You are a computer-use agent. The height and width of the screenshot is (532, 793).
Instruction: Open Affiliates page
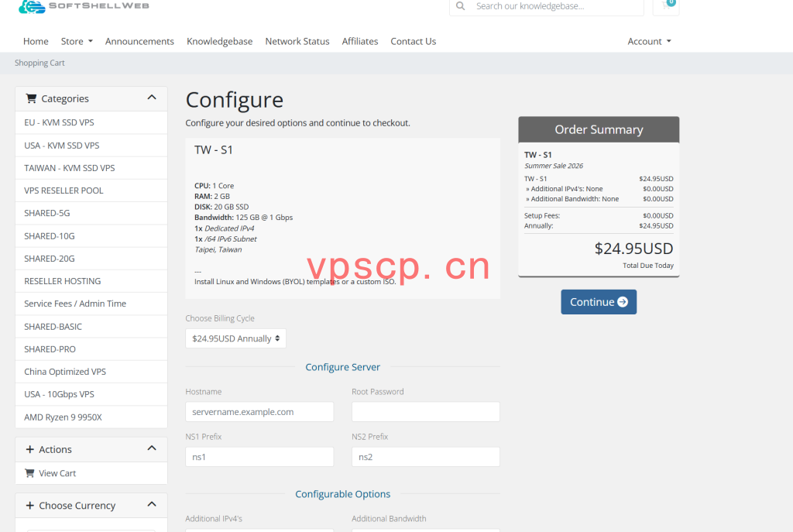point(360,41)
